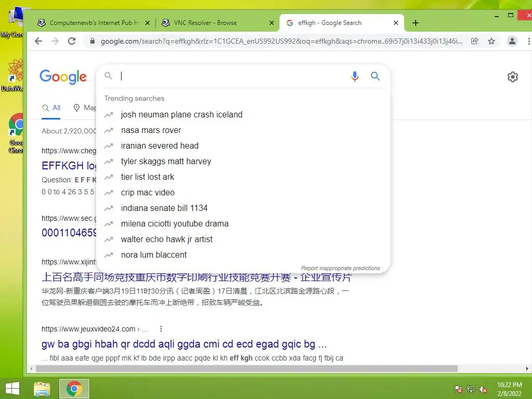The height and width of the screenshot is (399, 532).
Task: Click Report inappropriate predictions link
Action: pos(340,268)
